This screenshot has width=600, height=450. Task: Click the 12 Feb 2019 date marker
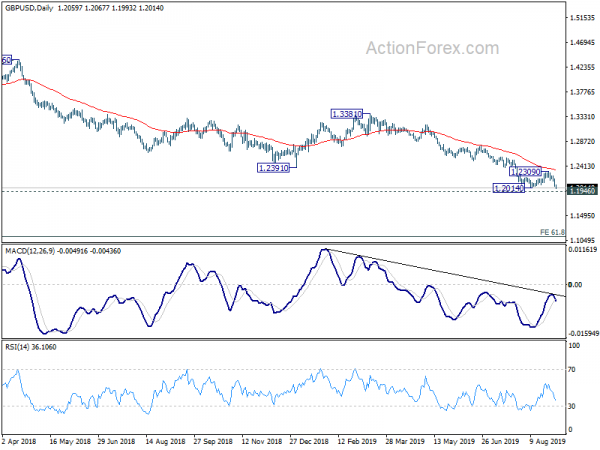coord(357,441)
